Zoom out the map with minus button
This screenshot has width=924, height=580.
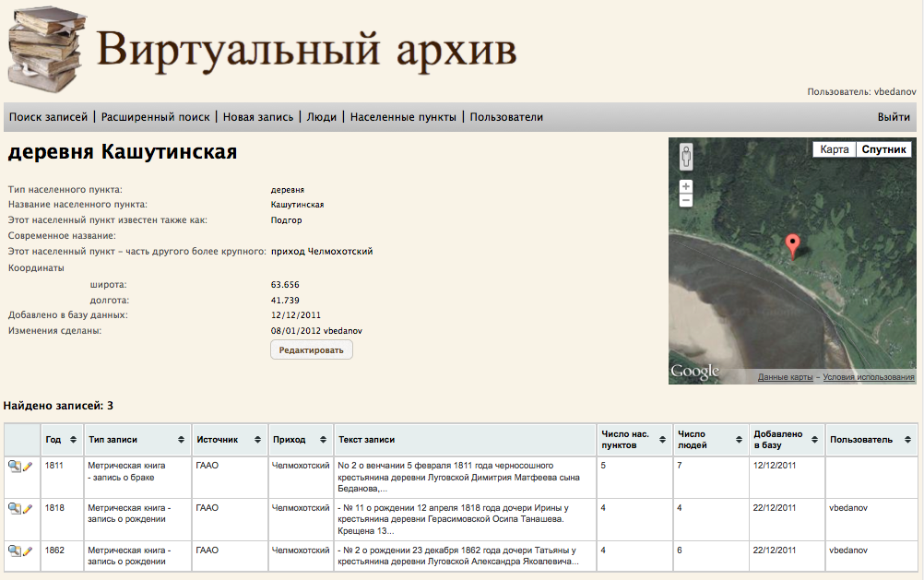point(686,200)
